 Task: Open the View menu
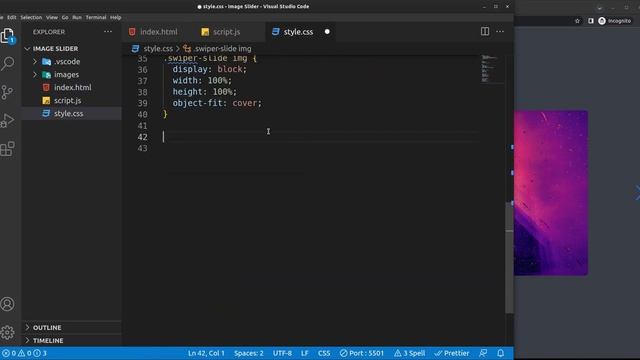tap(52, 17)
